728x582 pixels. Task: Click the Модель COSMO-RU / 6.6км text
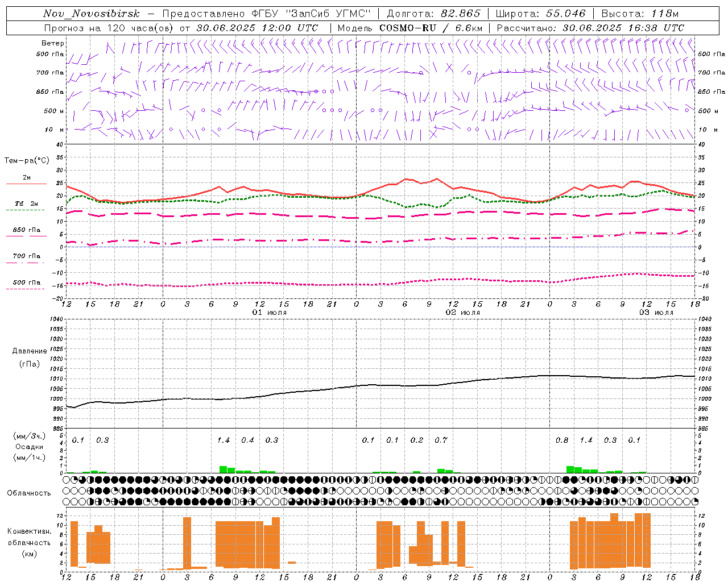point(410,28)
